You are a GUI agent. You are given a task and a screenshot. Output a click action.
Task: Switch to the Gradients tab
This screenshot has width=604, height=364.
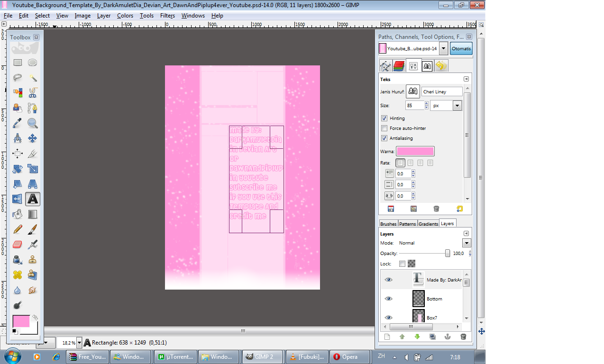click(428, 224)
